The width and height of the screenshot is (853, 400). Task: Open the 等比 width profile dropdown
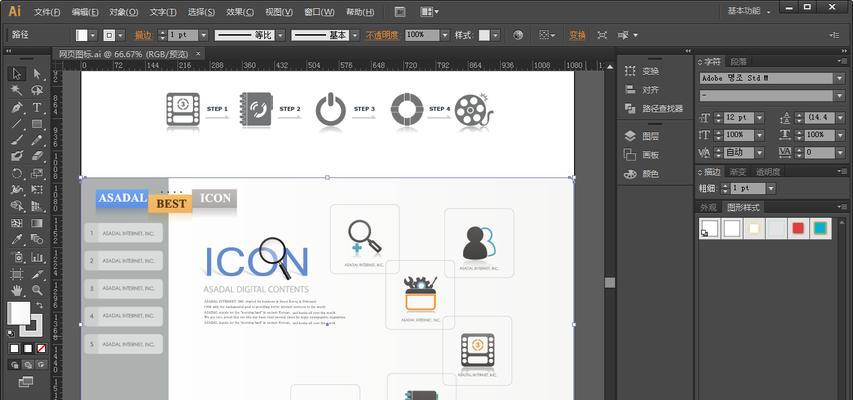pos(280,35)
